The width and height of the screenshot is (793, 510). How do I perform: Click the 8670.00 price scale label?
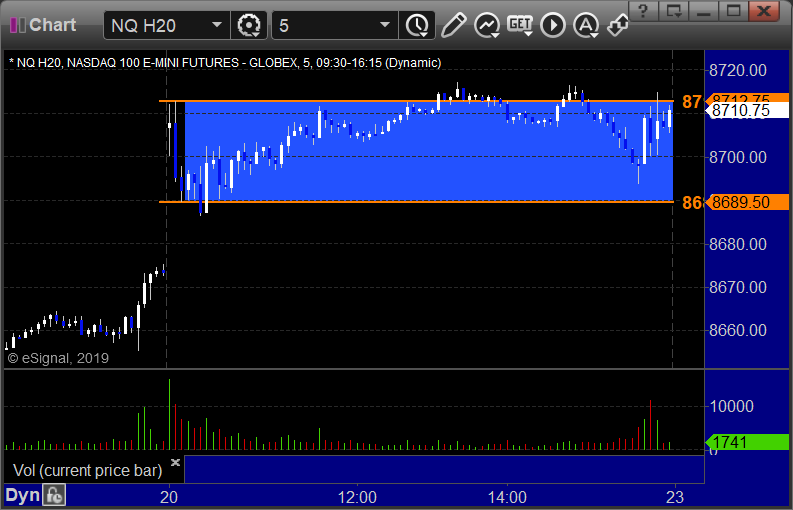click(x=738, y=287)
